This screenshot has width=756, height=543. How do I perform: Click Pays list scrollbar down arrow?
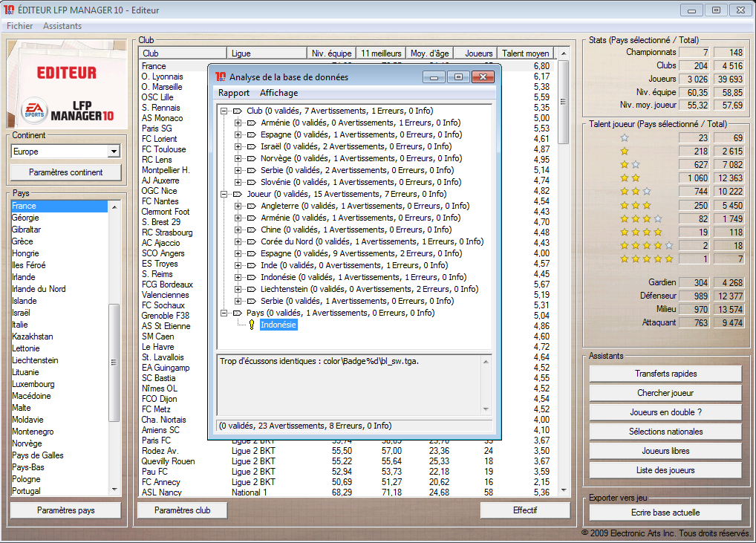(x=114, y=490)
